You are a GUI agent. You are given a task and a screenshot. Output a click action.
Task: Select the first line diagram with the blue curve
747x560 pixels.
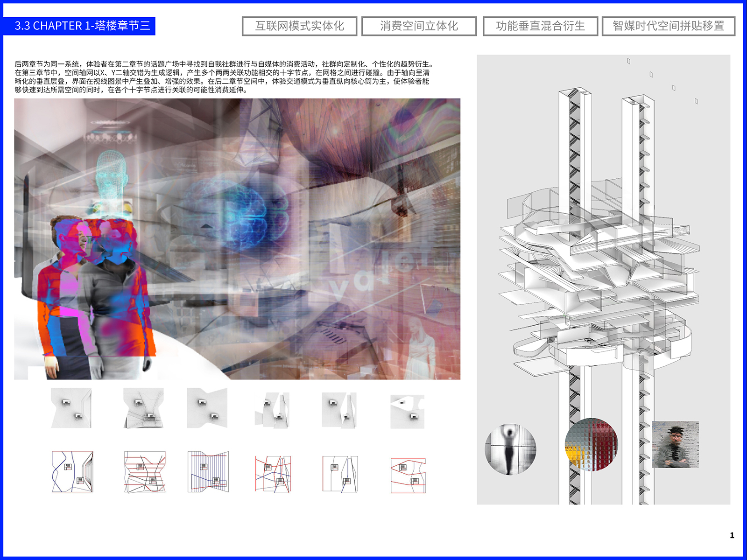[x=72, y=471]
